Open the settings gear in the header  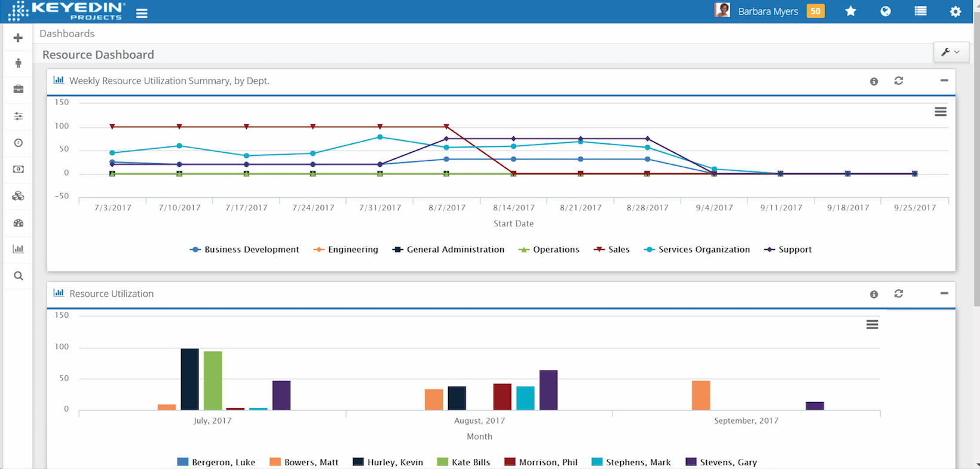(x=955, y=11)
